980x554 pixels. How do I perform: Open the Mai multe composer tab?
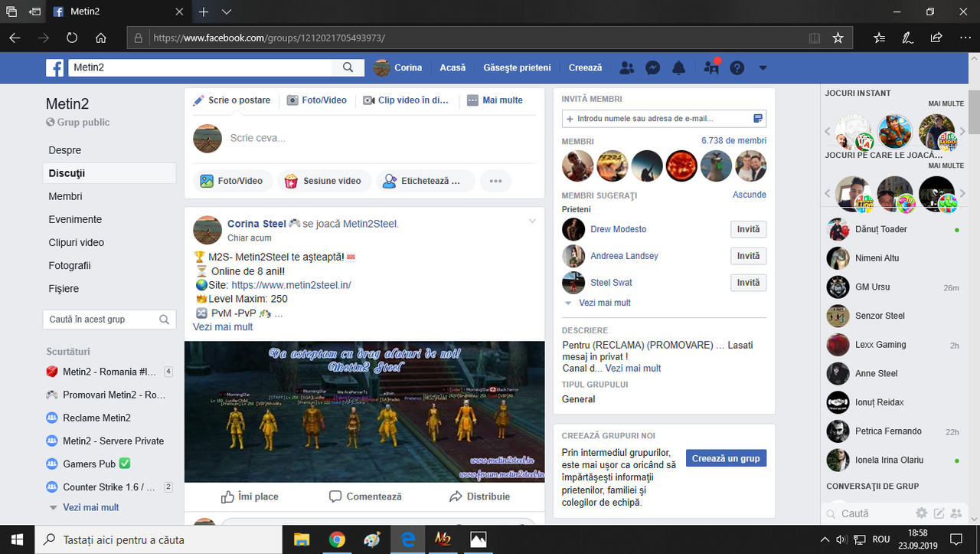pyautogui.click(x=495, y=100)
